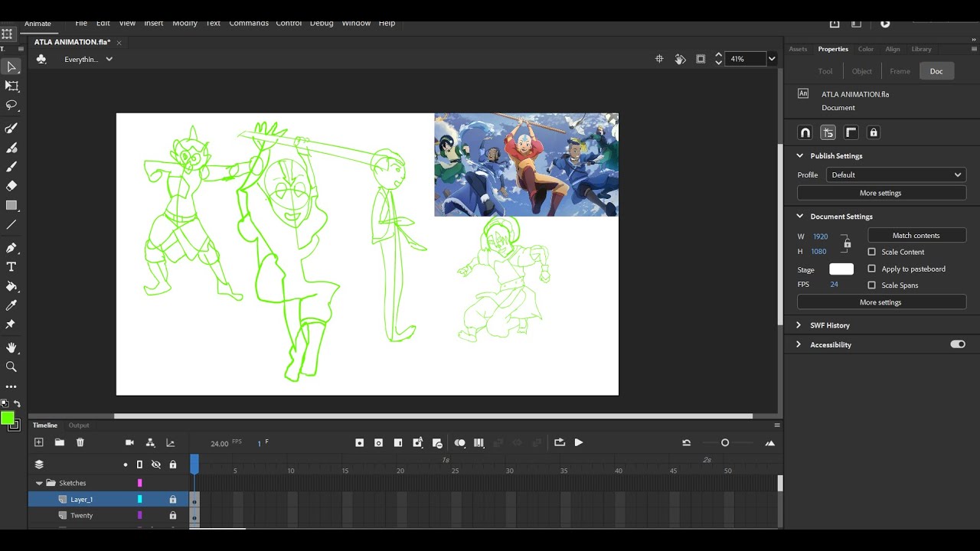Image resolution: width=980 pixels, height=551 pixels.
Task: Toggle all layers visibility eye icon
Action: [156, 465]
